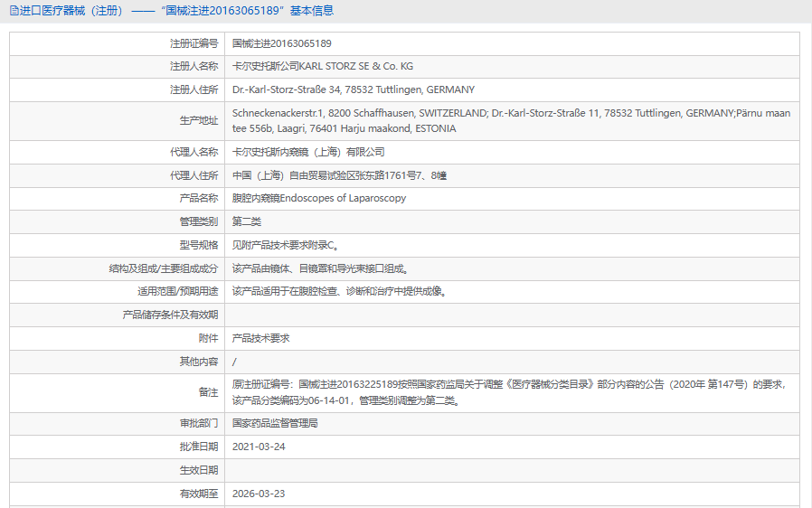This screenshot has width=812, height=508.
Task: Click the label 生产地址
Action: pos(199,120)
